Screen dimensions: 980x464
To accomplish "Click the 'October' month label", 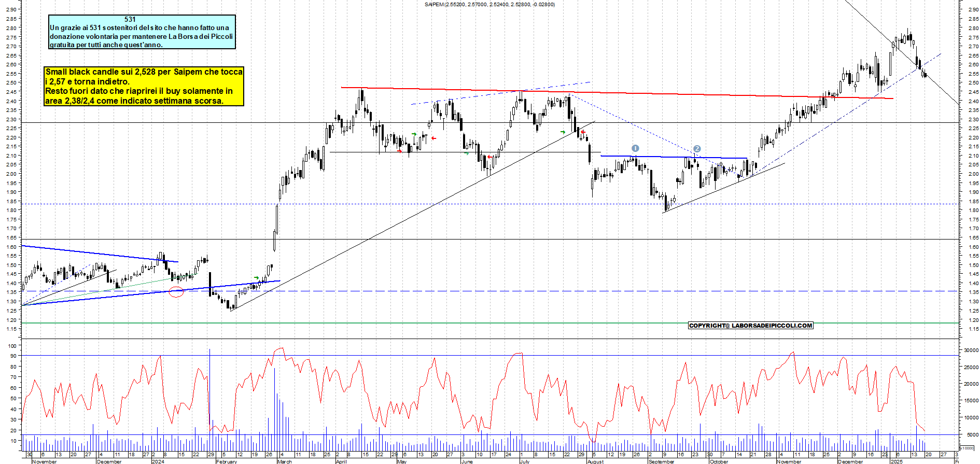I will (719, 461).
